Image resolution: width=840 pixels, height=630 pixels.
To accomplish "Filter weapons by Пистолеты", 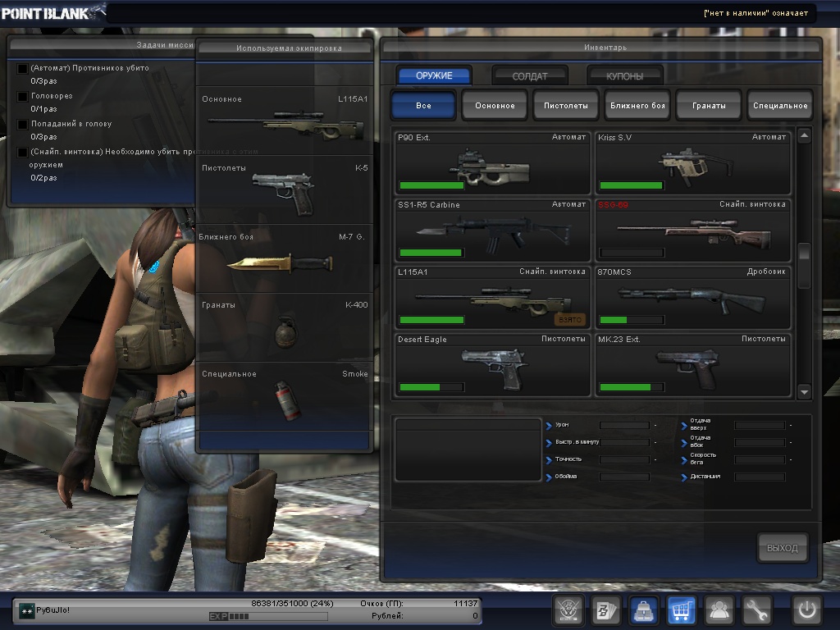I will [x=565, y=106].
